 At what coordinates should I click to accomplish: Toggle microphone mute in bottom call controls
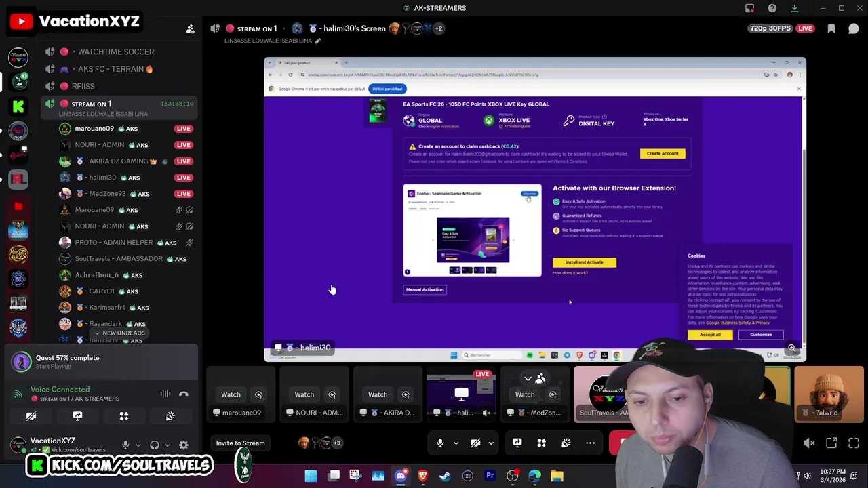[440, 443]
